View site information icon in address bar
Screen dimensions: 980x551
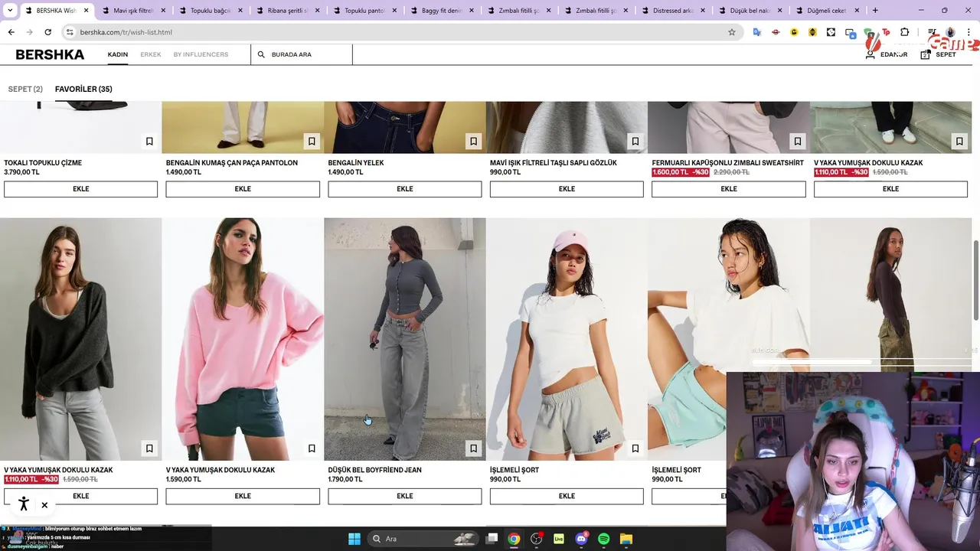(x=70, y=32)
